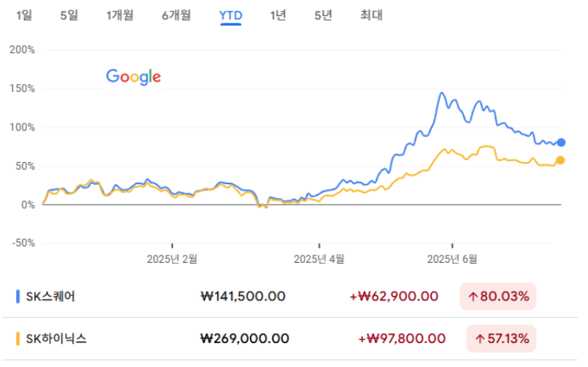Select the 1일 time range tab
This screenshot has width=588, height=367.
click(24, 15)
